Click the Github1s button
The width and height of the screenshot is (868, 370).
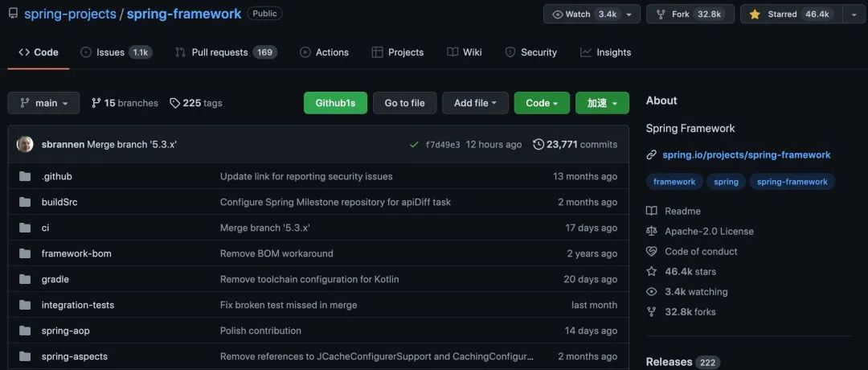coord(335,103)
